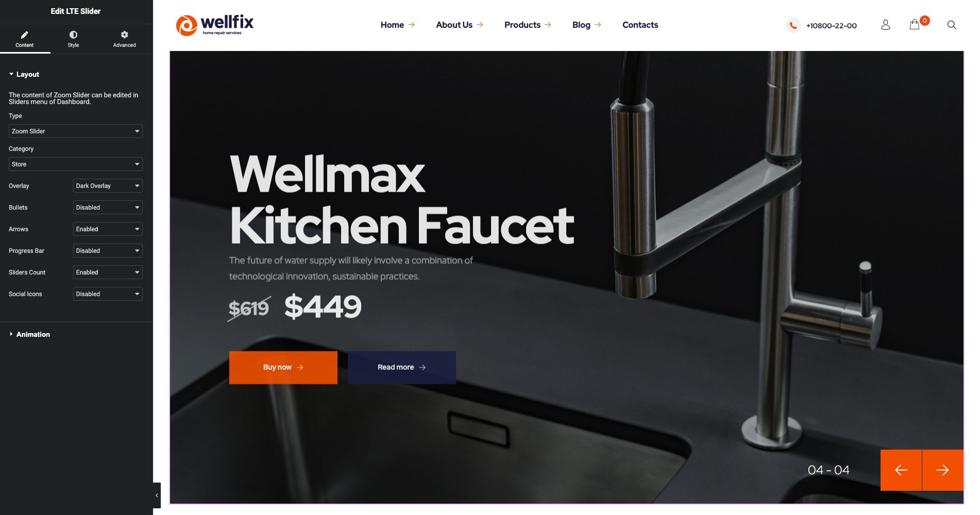Image resolution: width=980 pixels, height=515 pixels.
Task: Go to next slide arrow
Action: click(942, 470)
